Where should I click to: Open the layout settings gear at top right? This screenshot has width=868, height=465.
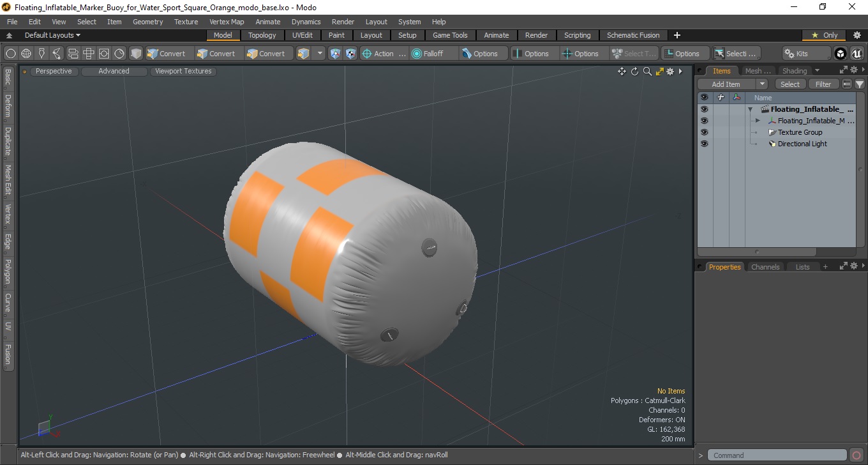pos(857,35)
